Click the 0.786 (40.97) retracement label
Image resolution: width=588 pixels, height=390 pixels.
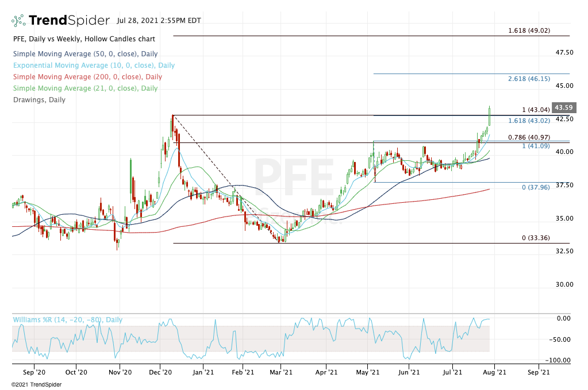tap(529, 138)
